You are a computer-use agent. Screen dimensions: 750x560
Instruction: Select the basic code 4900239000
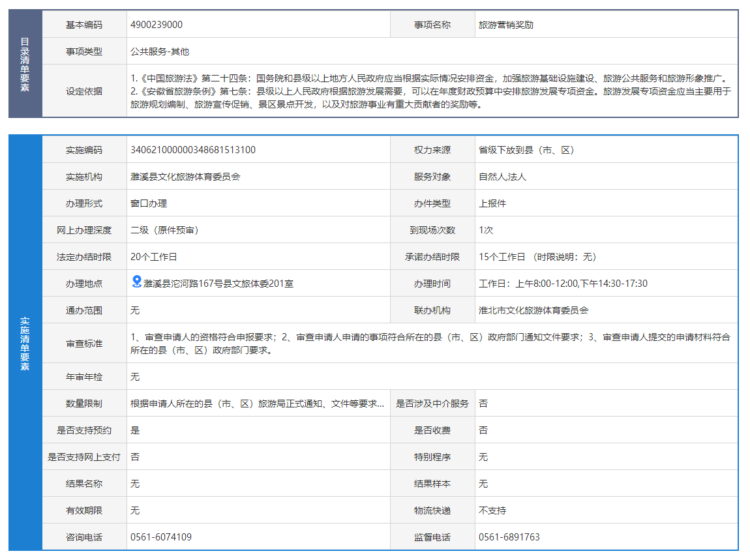157,25
